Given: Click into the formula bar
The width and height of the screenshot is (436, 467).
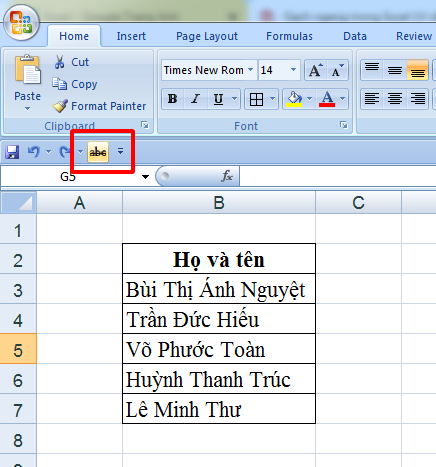Looking at the screenshot, I should (337, 176).
